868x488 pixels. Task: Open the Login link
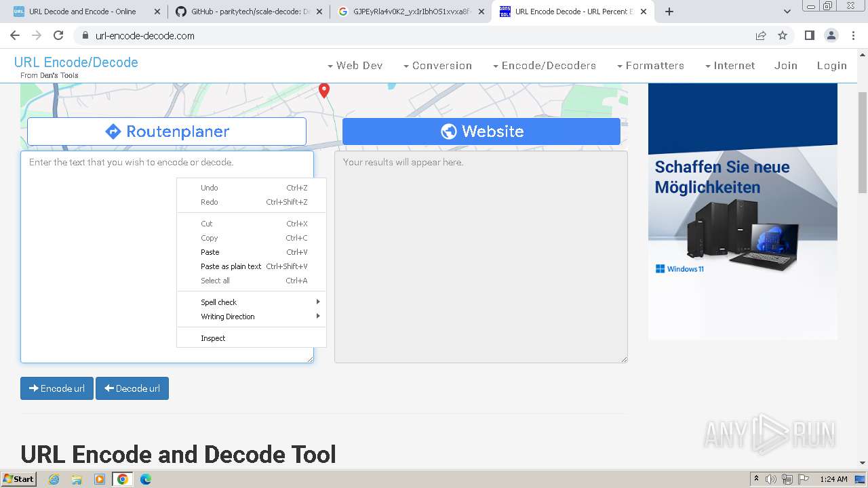[x=832, y=66]
